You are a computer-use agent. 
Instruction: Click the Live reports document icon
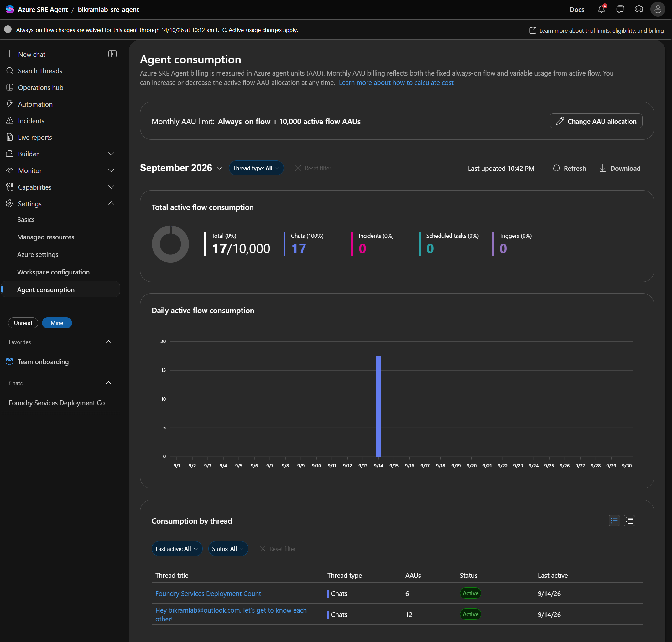click(x=10, y=137)
